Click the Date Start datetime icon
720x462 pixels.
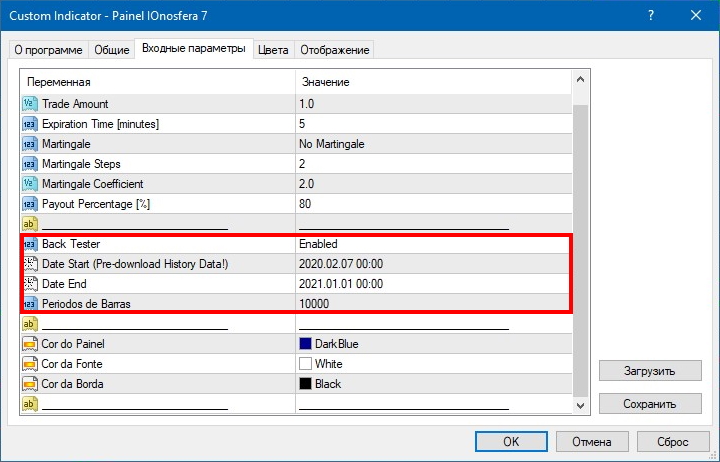pos(29,264)
